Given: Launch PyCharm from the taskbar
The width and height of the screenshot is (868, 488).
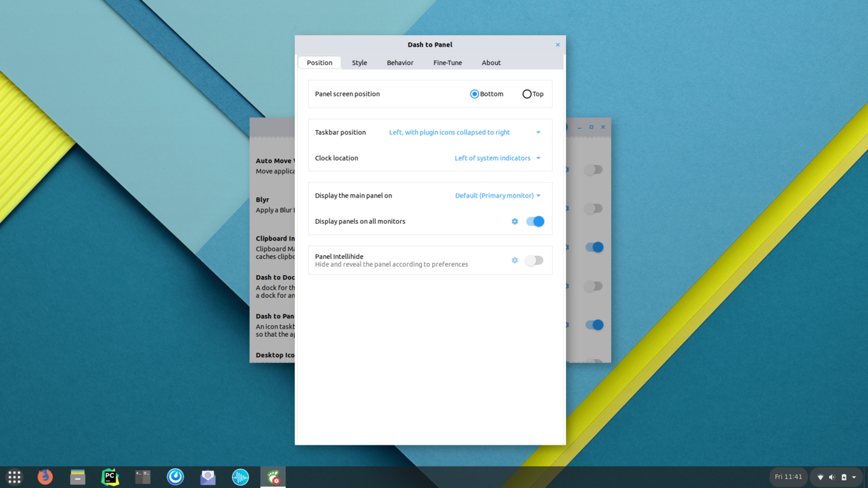Looking at the screenshot, I should 110,477.
